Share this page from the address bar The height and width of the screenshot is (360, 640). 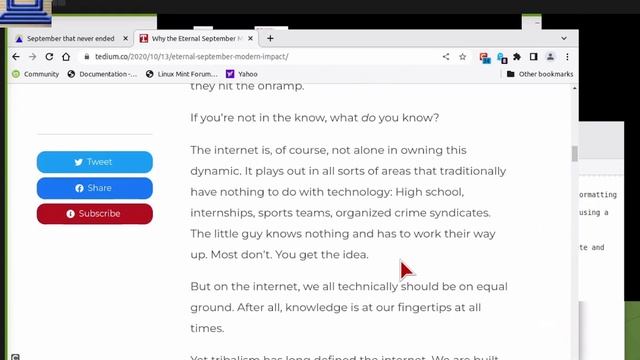446,57
